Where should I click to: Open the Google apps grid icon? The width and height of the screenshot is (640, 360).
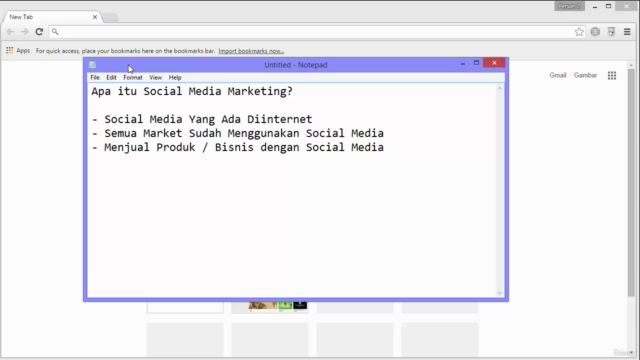click(612, 76)
